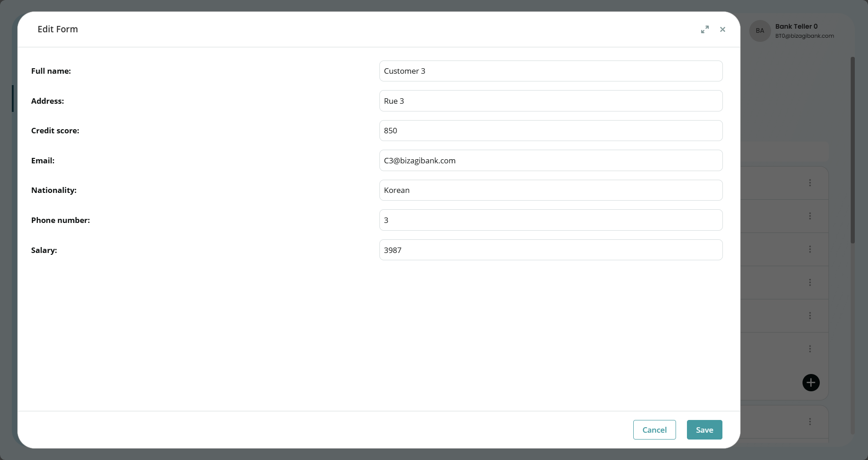Click the Full name input field
The height and width of the screenshot is (460, 868).
coord(551,71)
